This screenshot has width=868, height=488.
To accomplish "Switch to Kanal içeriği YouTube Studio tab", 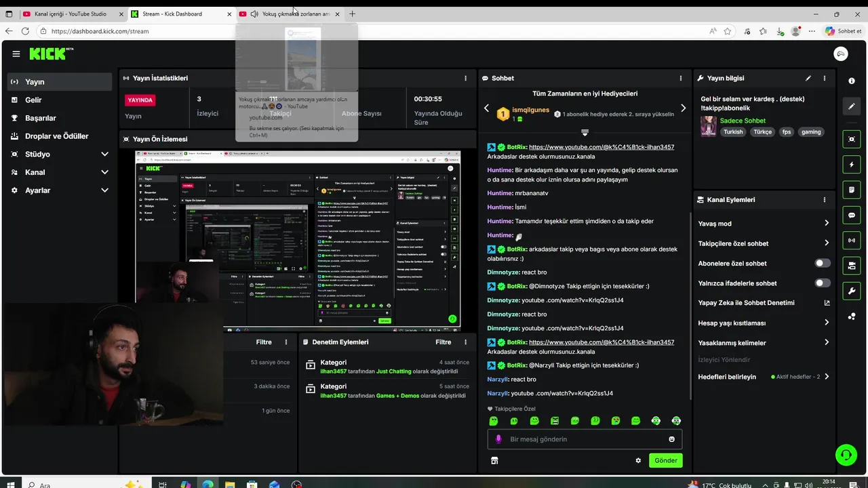I will tap(73, 14).
